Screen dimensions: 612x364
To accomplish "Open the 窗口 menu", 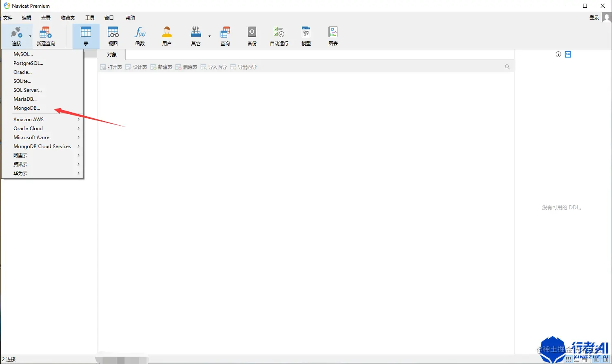I will (x=109, y=18).
